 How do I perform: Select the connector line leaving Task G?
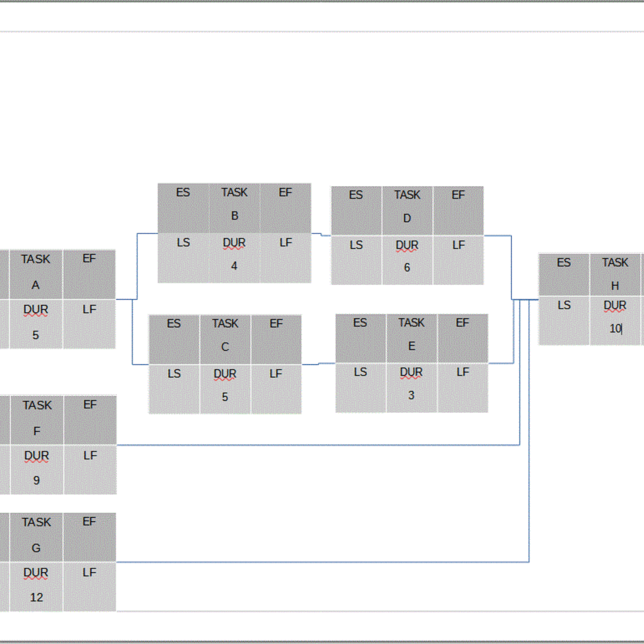(322, 562)
